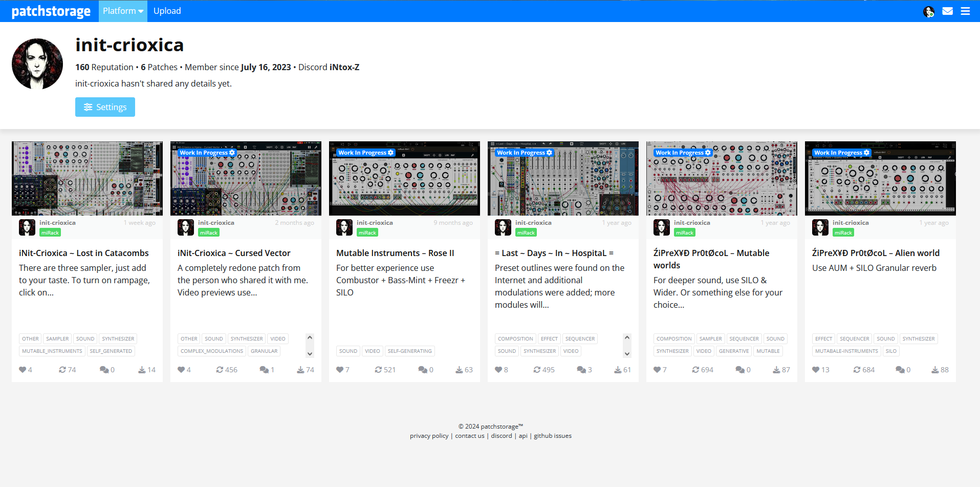Click Work In Progress badge on Cursed Vector
Image resolution: width=980 pixels, height=487 pixels.
[x=207, y=153]
